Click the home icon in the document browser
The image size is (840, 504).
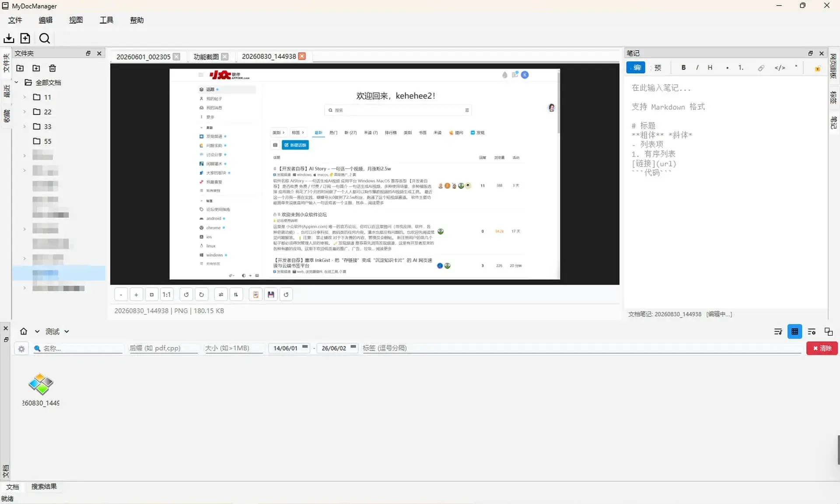24,331
